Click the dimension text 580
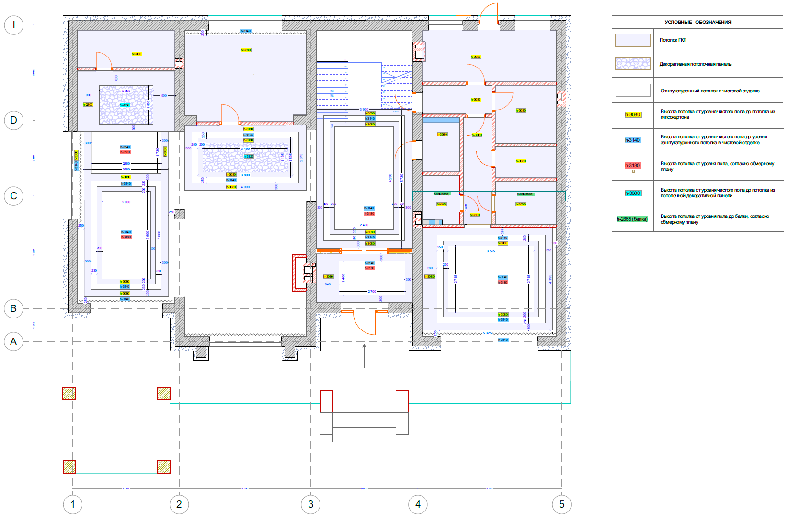 pos(430,268)
